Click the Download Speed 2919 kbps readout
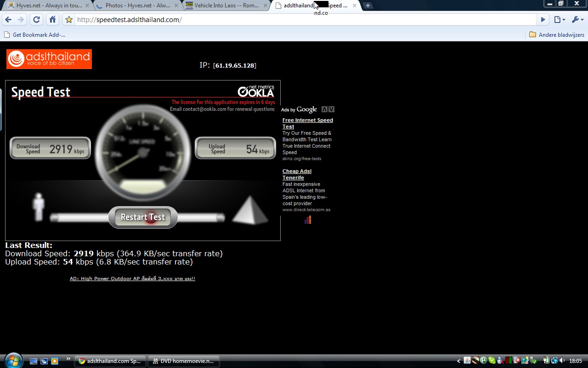The height and width of the screenshot is (368, 588). coord(51,149)
